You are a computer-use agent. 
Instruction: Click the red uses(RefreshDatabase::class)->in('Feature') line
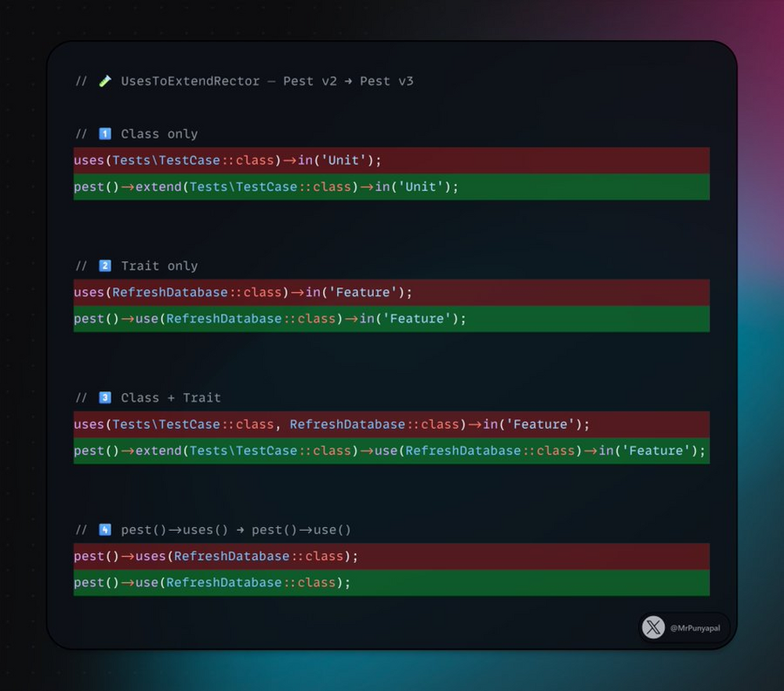pos(243,293)
